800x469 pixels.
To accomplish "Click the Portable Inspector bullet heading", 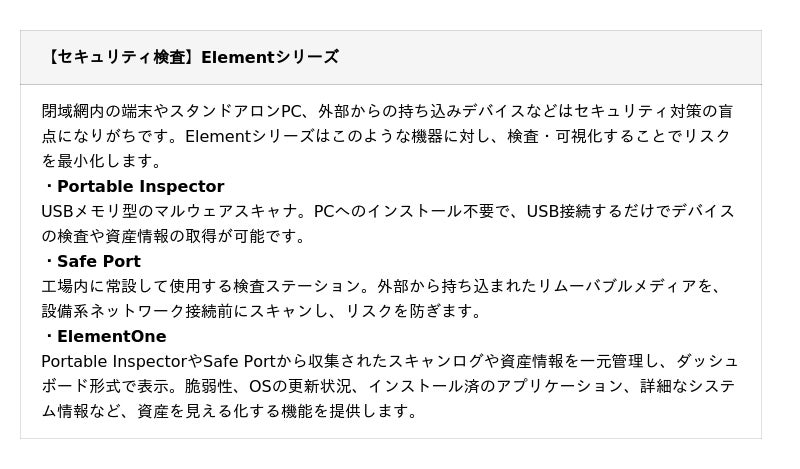I will [x=140, y=186].
